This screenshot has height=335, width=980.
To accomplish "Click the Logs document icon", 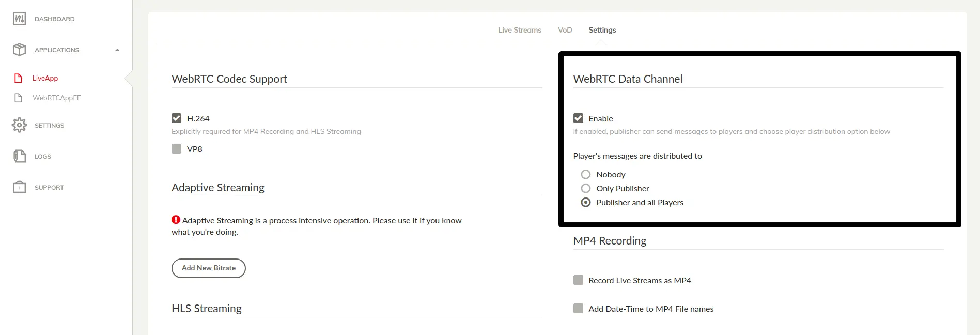I will point(19,156).
